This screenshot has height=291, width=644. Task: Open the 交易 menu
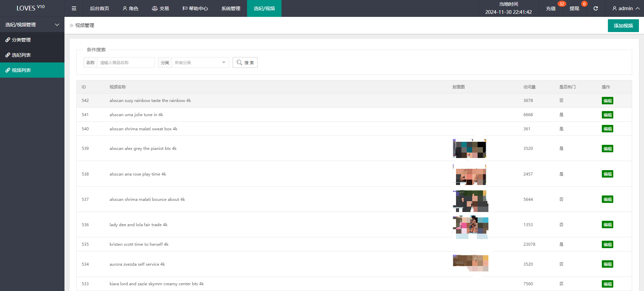[160, 8]
